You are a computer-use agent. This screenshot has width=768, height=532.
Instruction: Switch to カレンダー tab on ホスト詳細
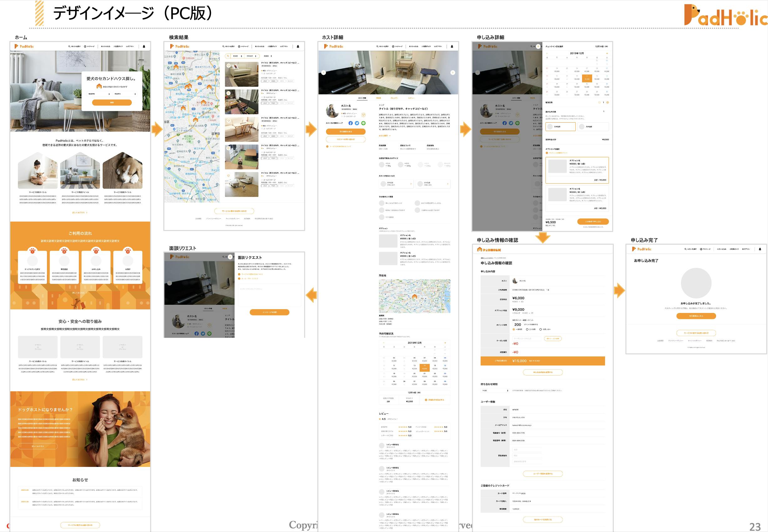point(394,98)
